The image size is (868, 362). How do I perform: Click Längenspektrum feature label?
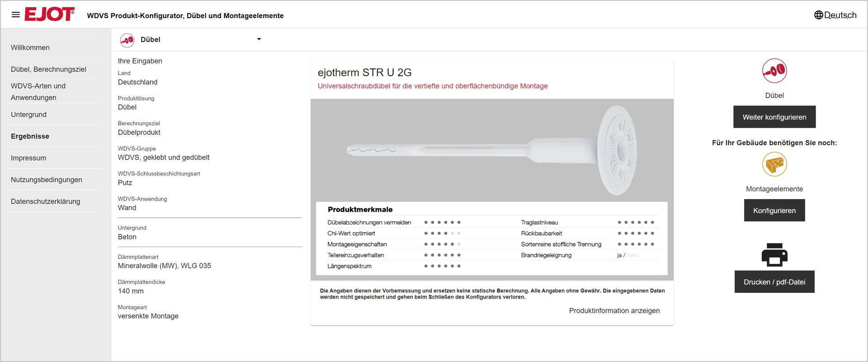click(349, 266)
